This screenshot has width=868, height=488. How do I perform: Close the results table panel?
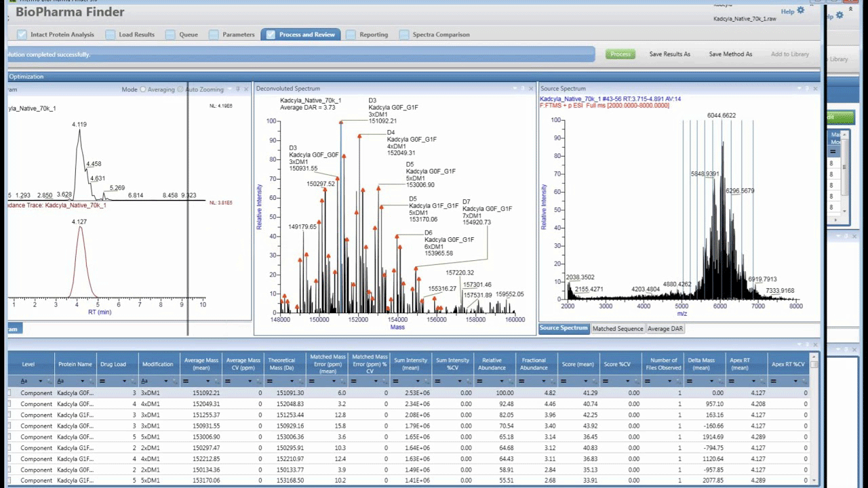[x=815, y=345]
